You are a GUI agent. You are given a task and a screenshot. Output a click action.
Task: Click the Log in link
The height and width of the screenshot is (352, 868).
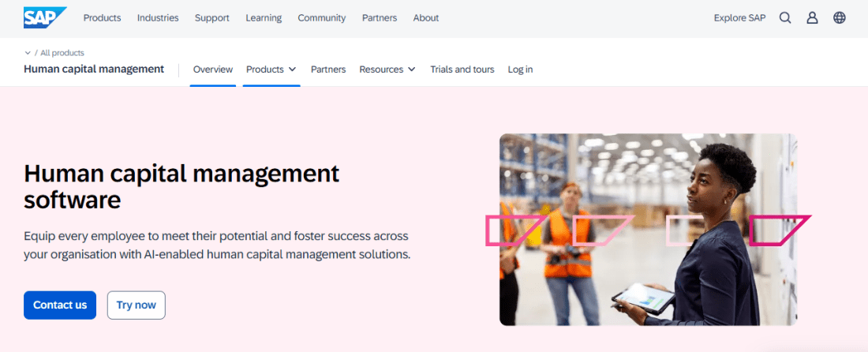coord(520,69)
